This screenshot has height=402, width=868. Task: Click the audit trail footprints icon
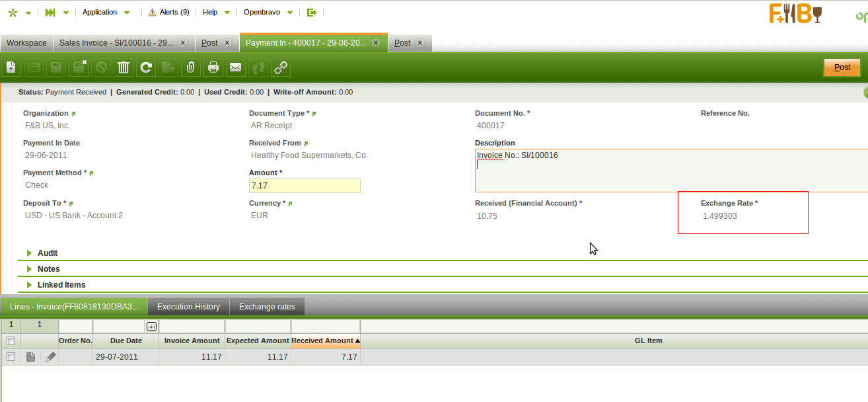click(258, 67)
